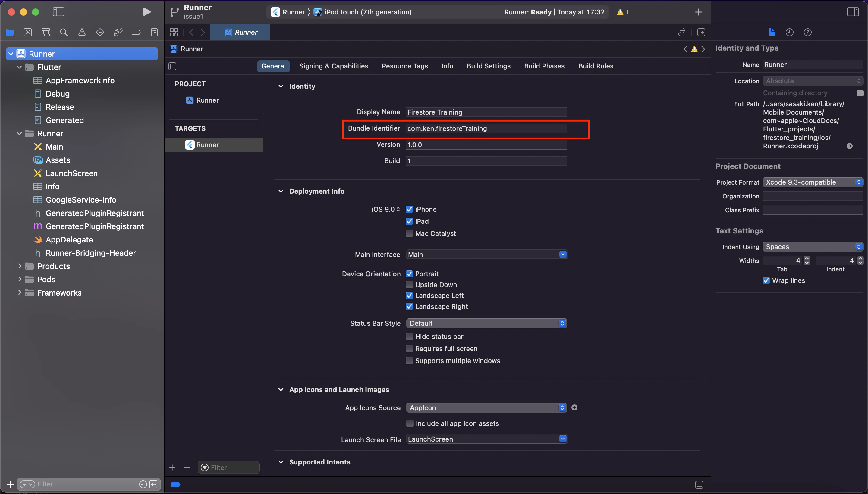Viewport: 868px width, 494px height.
Task: Increment the Tab width stepper
Action: tap(807, 258)
